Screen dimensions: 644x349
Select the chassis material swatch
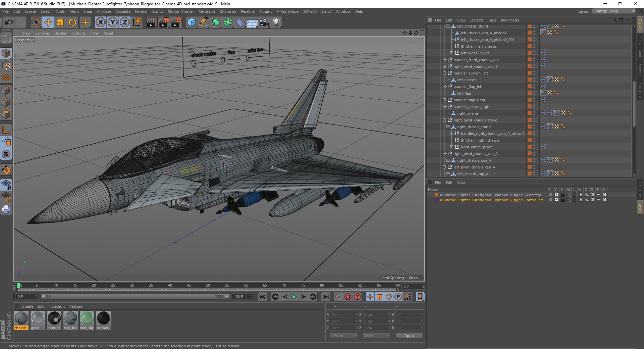pos(21,320)
